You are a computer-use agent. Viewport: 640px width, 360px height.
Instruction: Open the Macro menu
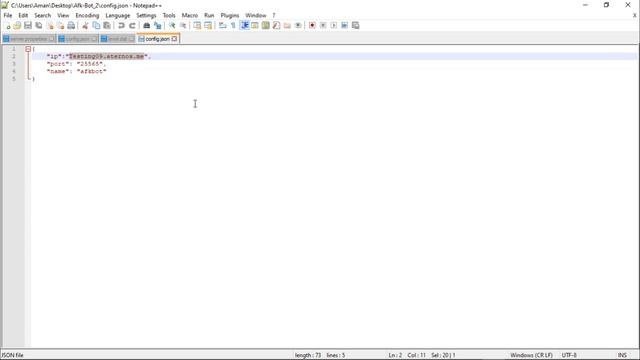tap(190, 16)
